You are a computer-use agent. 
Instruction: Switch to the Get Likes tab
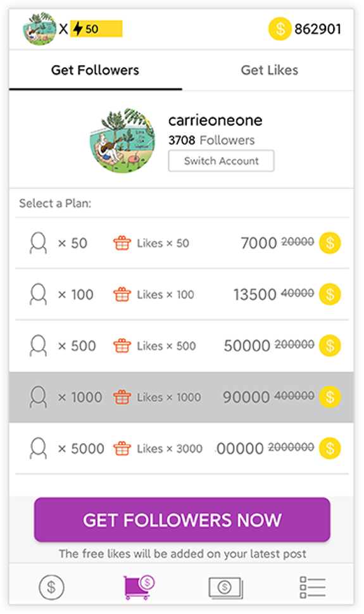[269, 70]
